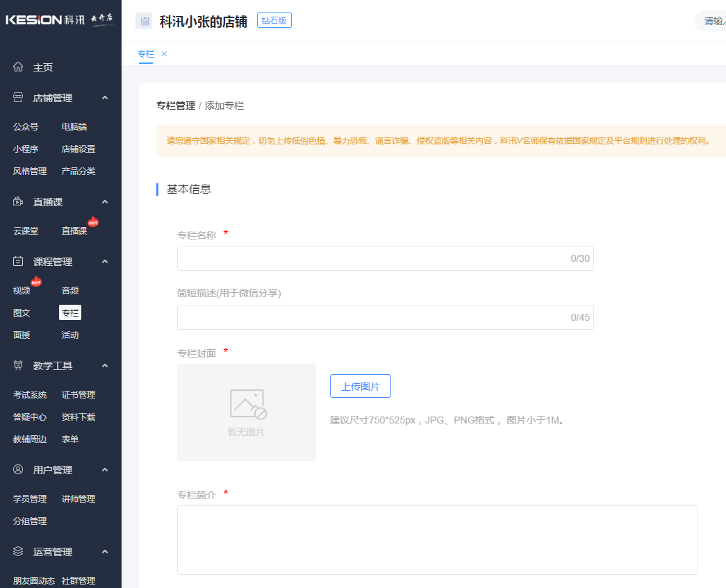726x588 pixels.
Task: Click the 用户管理 user icon
Action: [17, 469]
